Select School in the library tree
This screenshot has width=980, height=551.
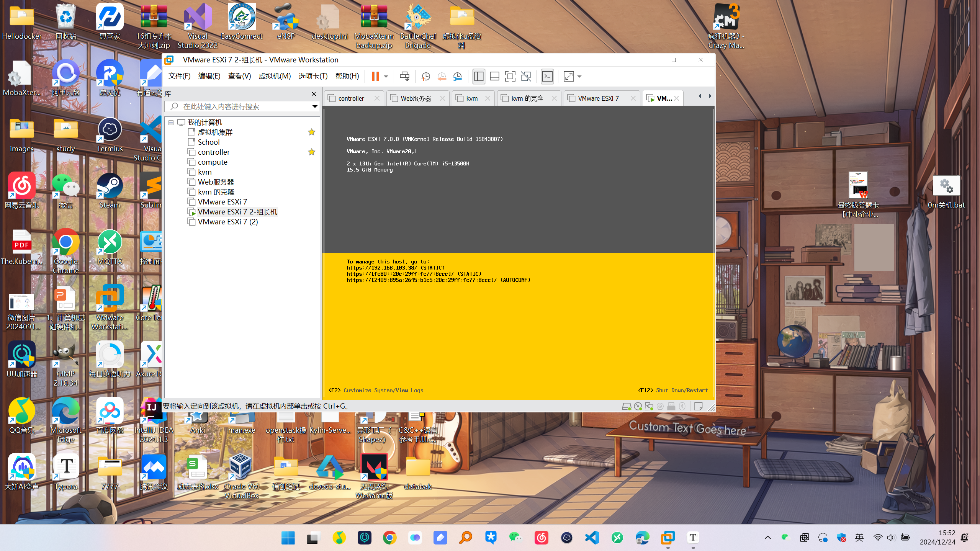coord(208,142)
